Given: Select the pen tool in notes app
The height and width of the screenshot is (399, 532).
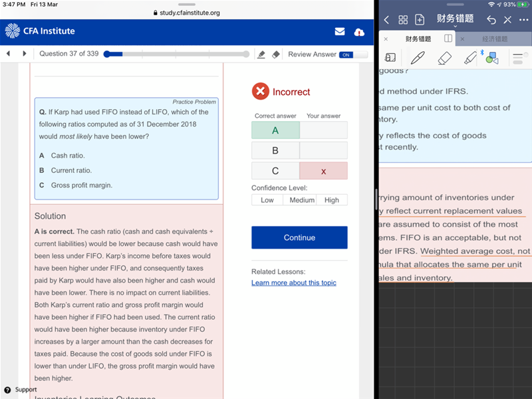Looking at the screenshot, I should (418, 58).
